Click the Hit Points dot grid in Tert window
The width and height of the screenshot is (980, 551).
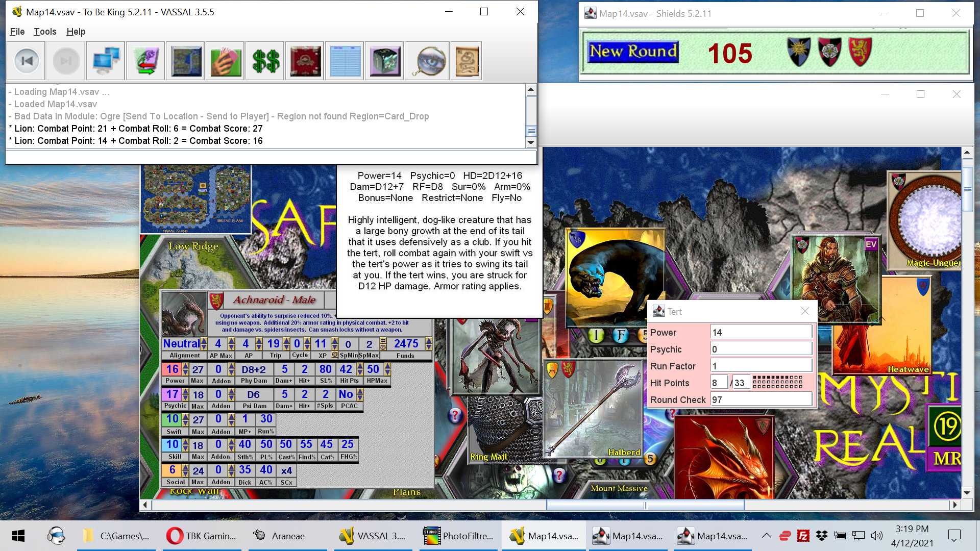[777, 382]
